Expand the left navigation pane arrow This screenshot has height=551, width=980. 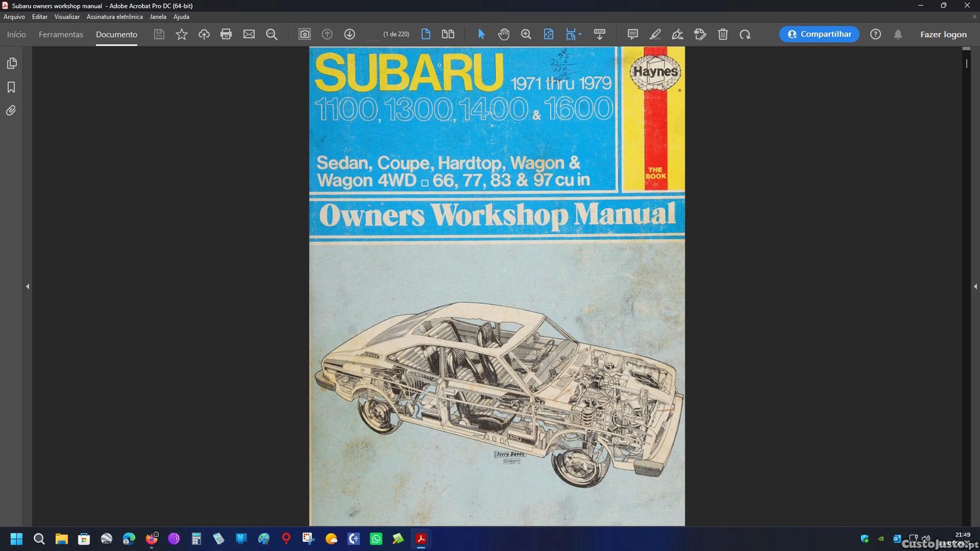[27, 286]
